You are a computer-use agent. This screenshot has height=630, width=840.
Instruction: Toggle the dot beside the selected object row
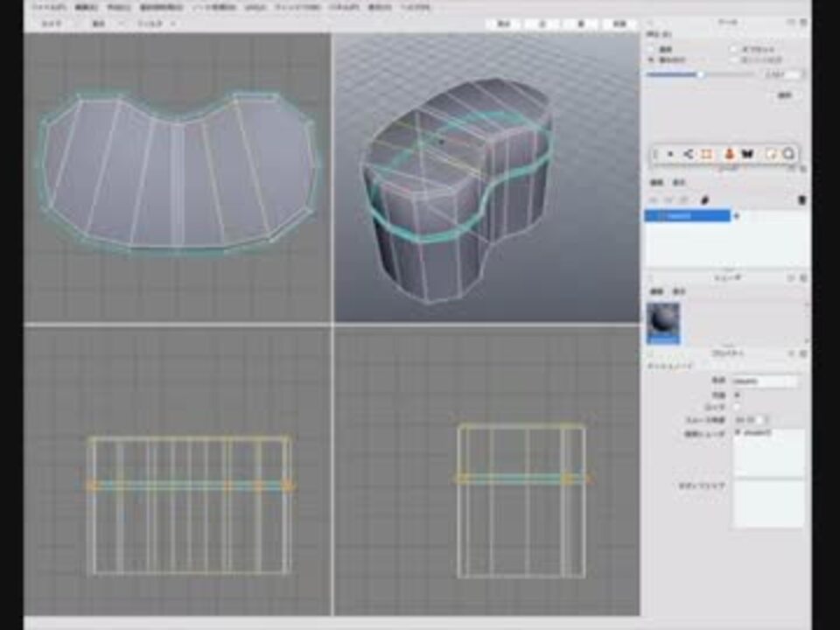pyautogui.click(x=737, y=216)
